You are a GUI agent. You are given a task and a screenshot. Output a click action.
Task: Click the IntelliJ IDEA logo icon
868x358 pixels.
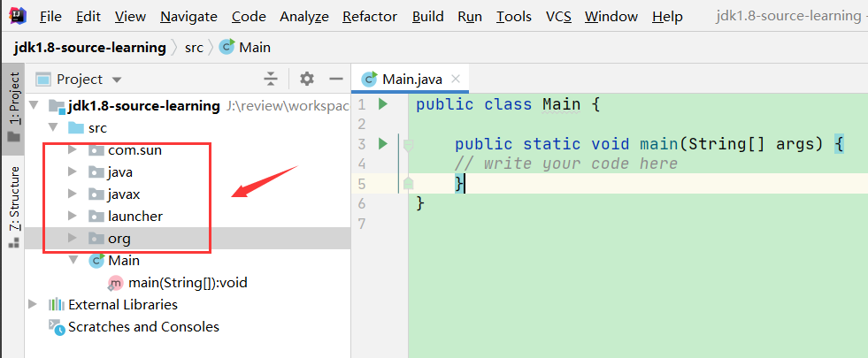pos(19,16)
